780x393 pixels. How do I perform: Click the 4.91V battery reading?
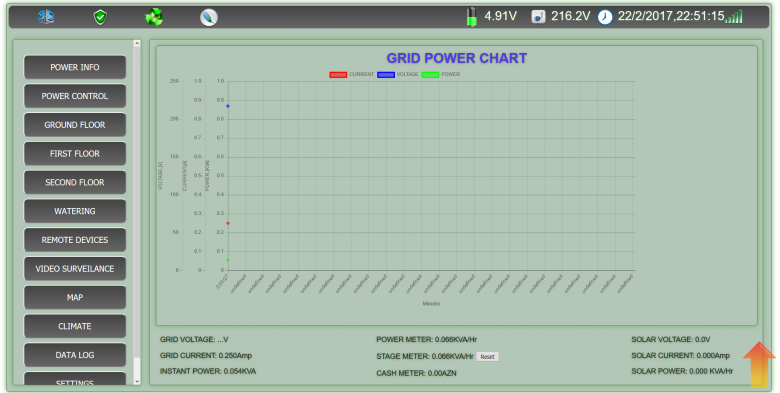point(500,16)
